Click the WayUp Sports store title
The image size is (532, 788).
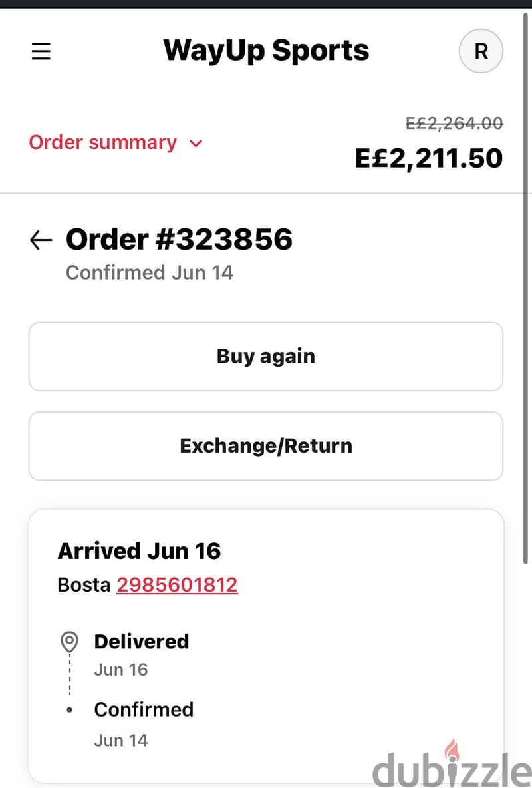(266, 51)
